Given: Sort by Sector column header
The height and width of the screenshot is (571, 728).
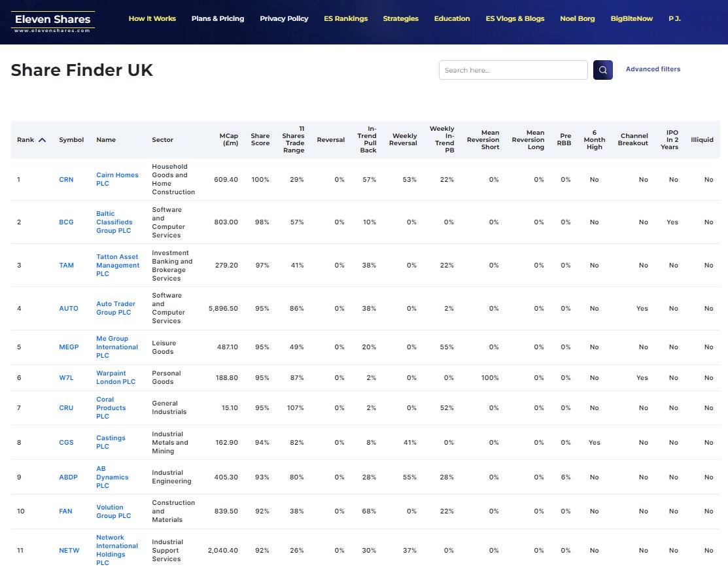Looking at the screenshot, I should pyautogui.click(x=162, y=140).
